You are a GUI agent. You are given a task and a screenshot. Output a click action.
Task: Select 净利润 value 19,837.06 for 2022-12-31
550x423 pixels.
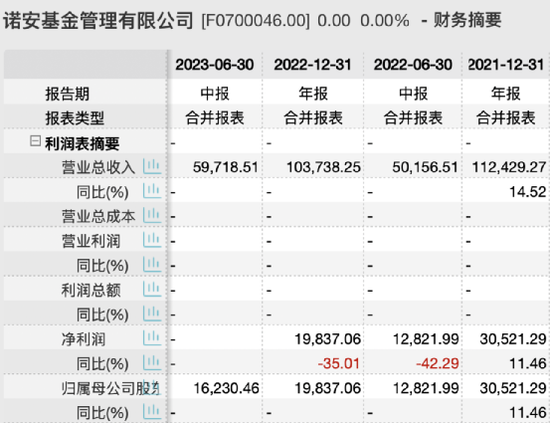click(x=328, y=339)
